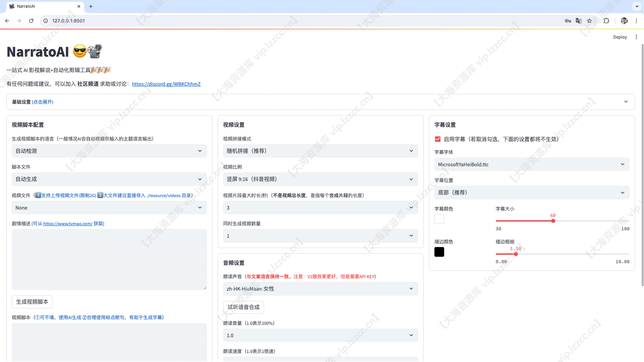Expand the 基础设置 section
This screenshot has height=362, width=644.
pyautogui.click(x=321, y=102)
